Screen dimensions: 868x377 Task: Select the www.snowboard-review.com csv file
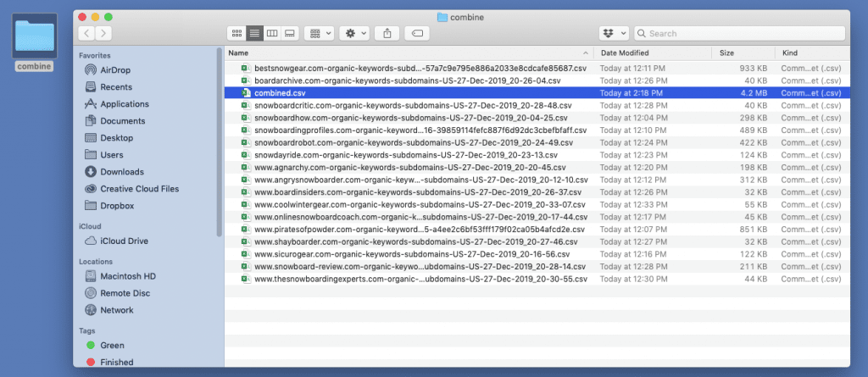click(537, 266)
